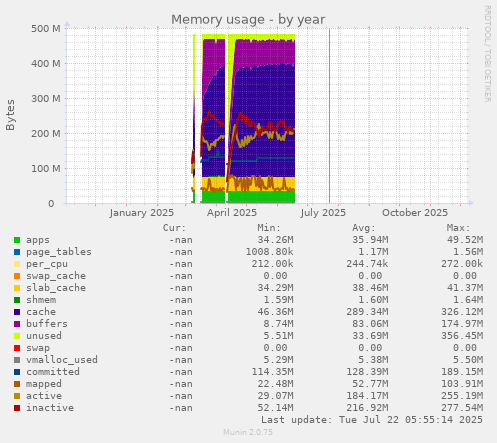
Task: Click the orange swap_cache legend swatch
Action: pyautogui.click(x=17, y=276)
